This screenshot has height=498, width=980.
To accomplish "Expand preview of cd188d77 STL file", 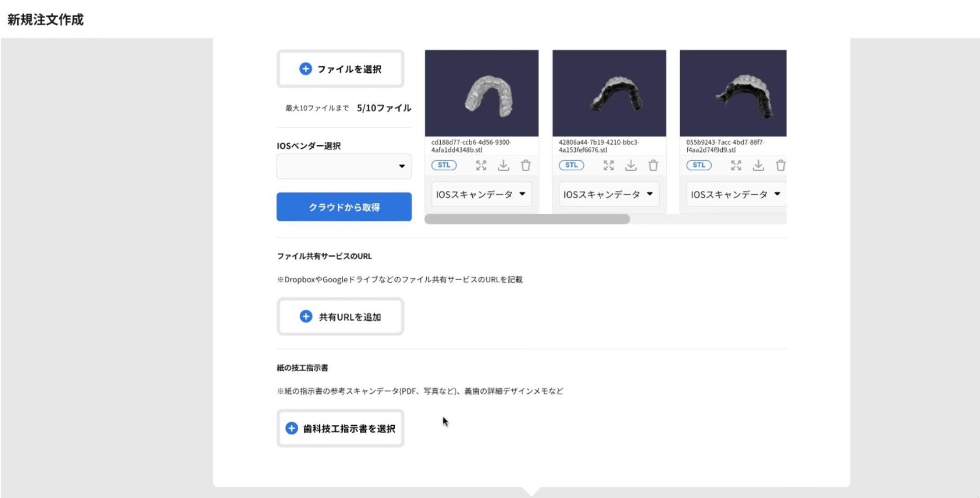I will [481, 165].
